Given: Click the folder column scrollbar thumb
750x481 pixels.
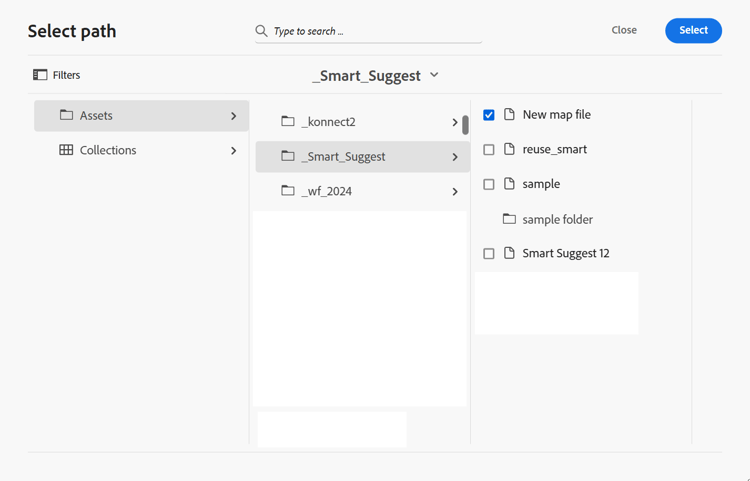Looking at the screenshot, I should point(465,126).
